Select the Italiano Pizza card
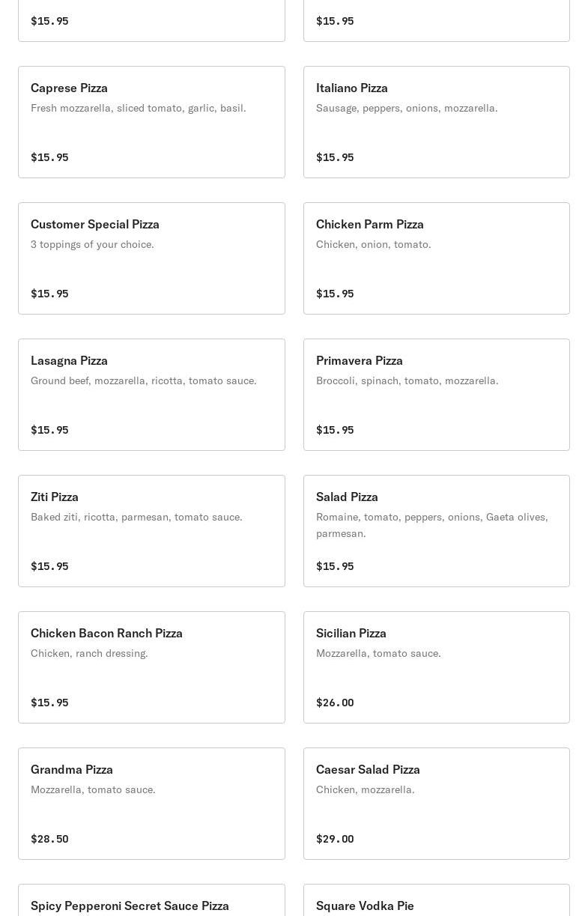Viewport: 588px width, 916px height. [437, 122]
